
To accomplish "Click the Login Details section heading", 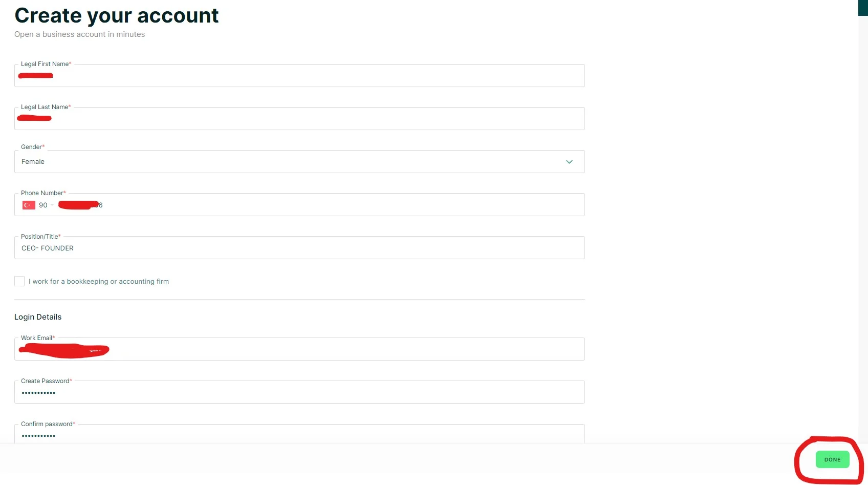I will tap(38, 317).
